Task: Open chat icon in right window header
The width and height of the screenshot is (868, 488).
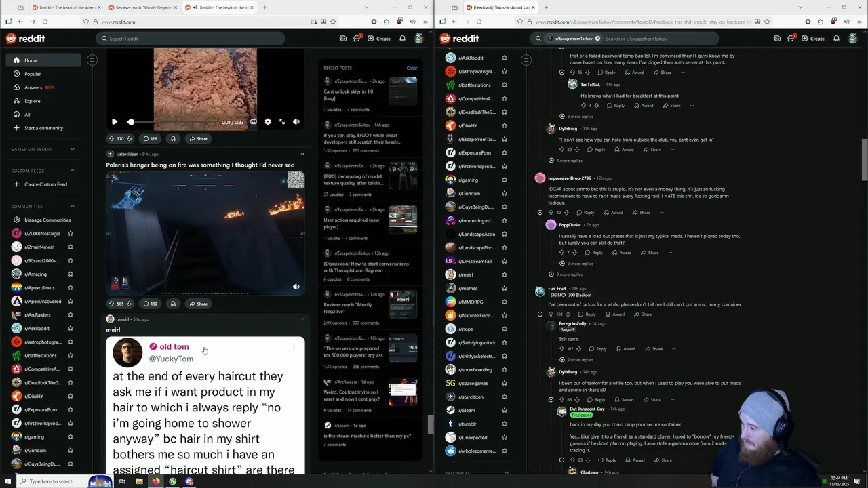Action: point(791,39)
